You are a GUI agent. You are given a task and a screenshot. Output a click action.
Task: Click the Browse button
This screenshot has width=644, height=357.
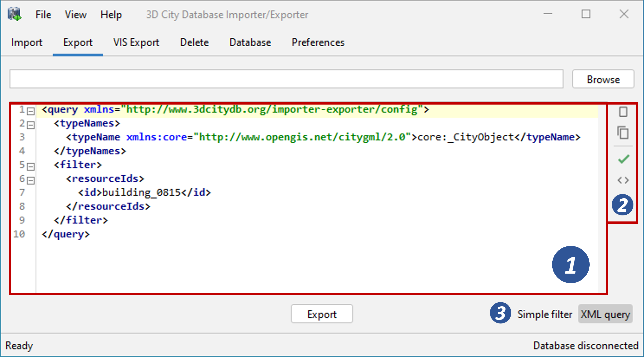tap(603, 79)
